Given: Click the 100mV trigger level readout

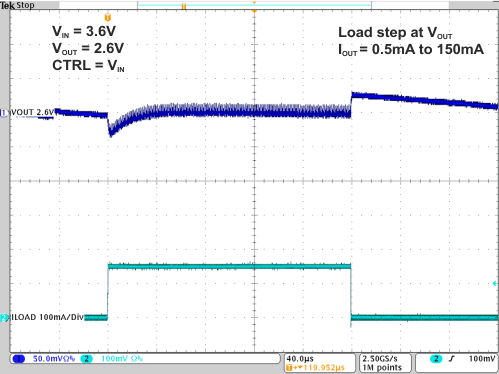Looking at the screenshot, I should pos(482,359).
